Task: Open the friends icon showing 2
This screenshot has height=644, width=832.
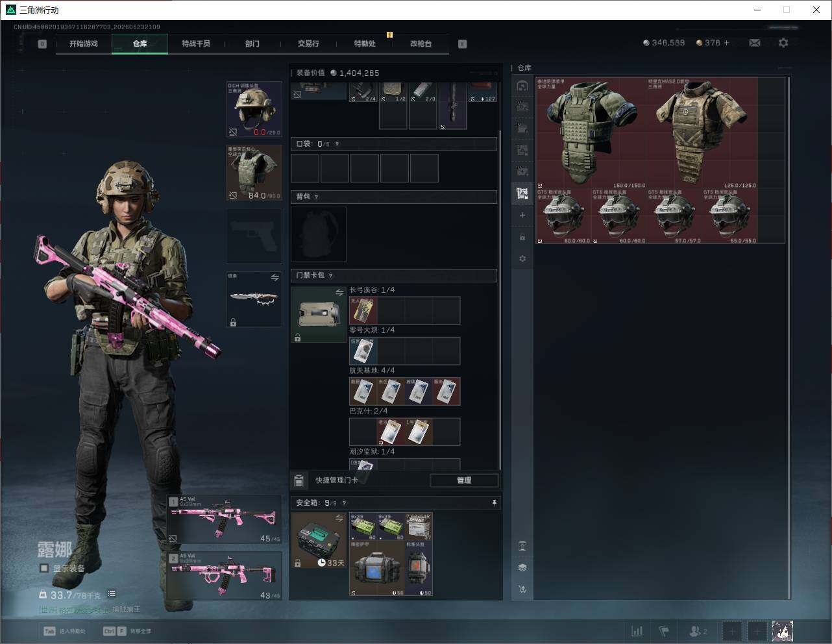Action: point(698,631)
